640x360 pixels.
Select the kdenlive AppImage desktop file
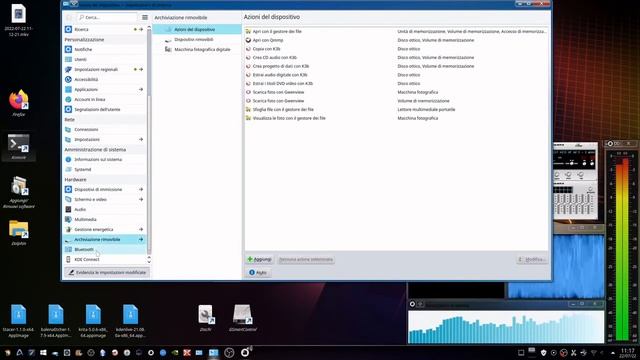(x=130, y=321)
